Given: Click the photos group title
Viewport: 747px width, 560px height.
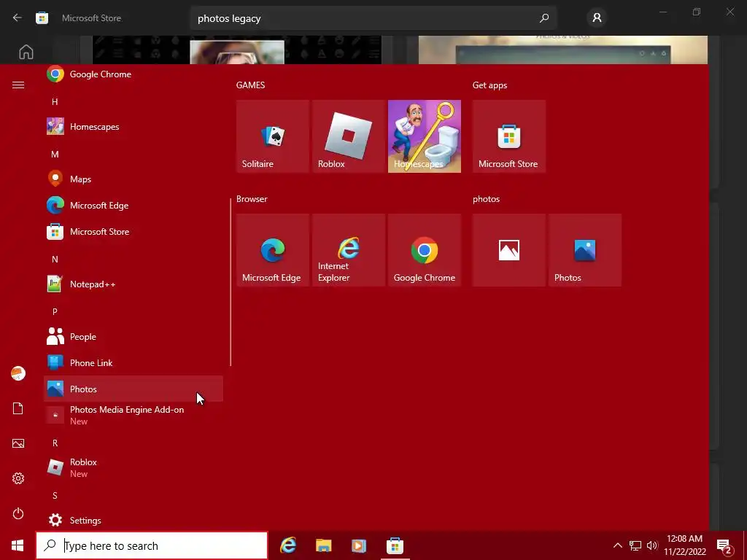Looking at the screenshot, I should click(486, 199).
